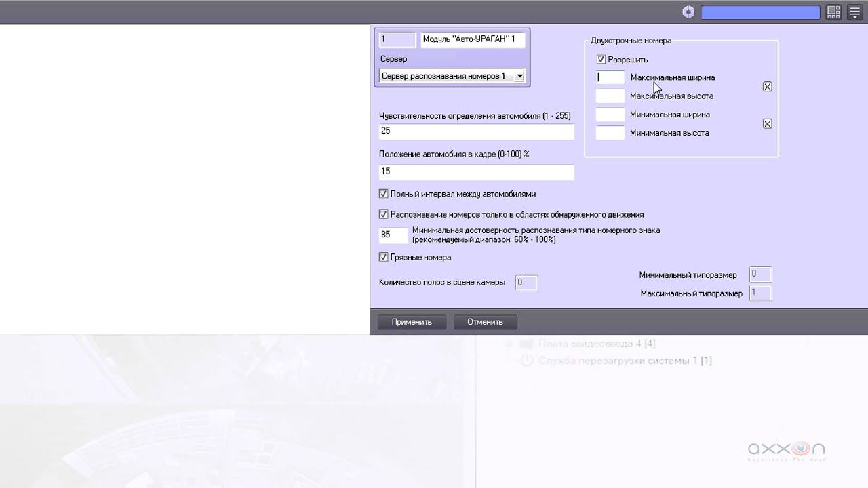Select Служба перезагрузки системы 1 [1] tree item
The height and width of the screenshot is (488, 868).
point(625,361)
